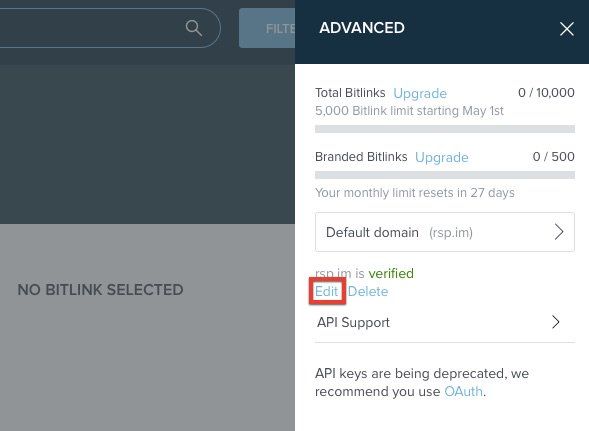Click the 0 / 10,000 Bitlinks counter
The width and height of the screenshot is (589, 431).
pos(546,92)
